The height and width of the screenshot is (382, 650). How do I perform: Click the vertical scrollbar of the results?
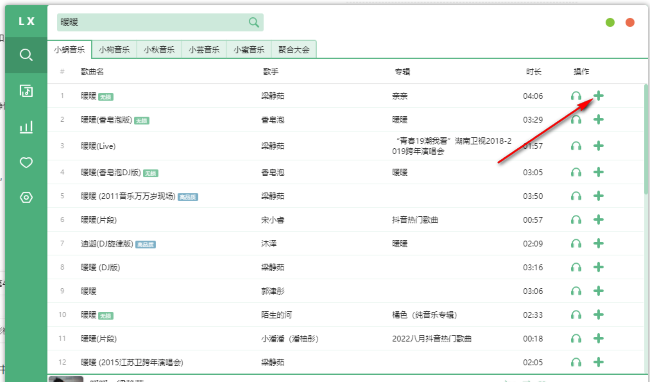(646, 139)
